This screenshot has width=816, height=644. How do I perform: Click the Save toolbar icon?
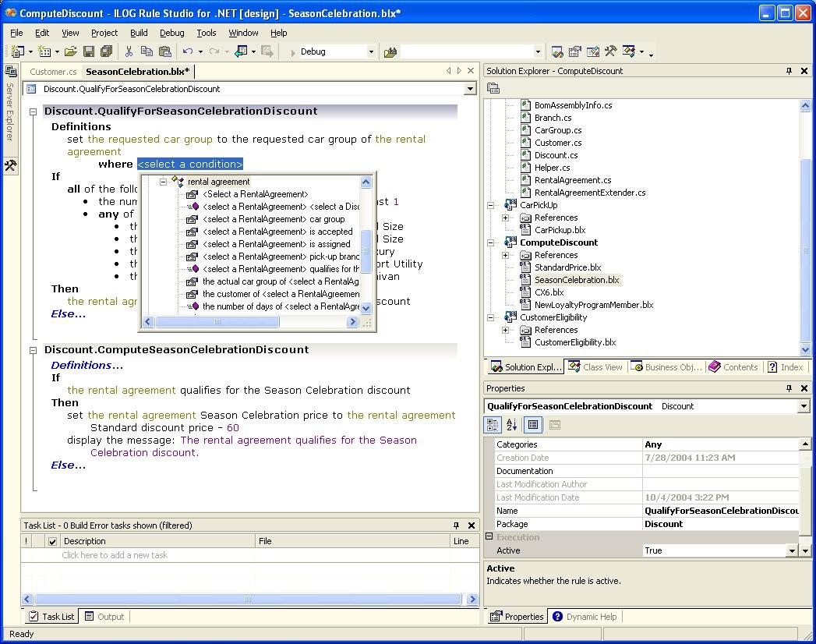[89, 51]
